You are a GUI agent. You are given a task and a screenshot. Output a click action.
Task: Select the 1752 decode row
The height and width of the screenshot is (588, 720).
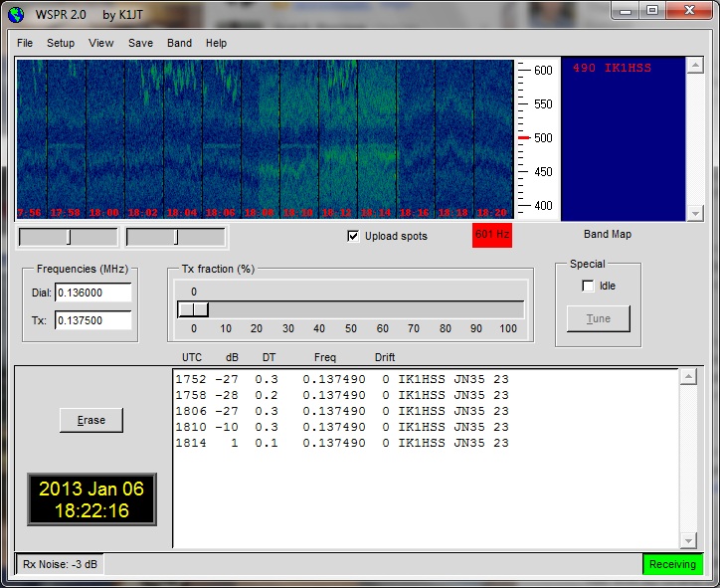(342, 379)
